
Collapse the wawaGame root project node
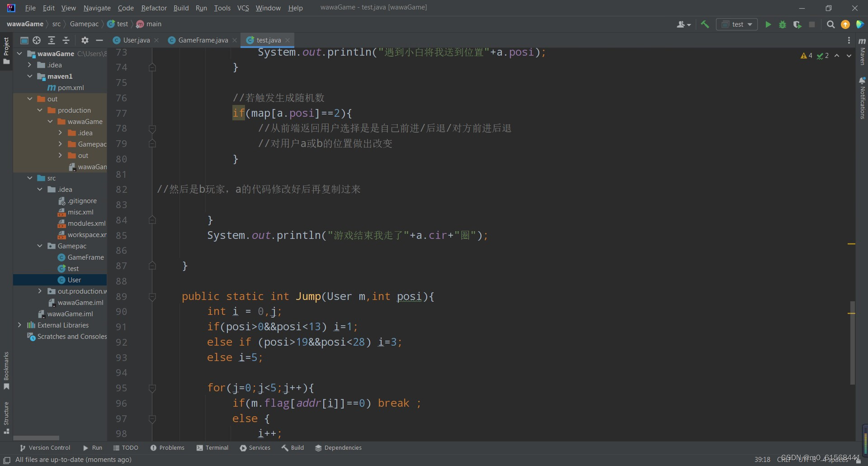click(19, 53)
